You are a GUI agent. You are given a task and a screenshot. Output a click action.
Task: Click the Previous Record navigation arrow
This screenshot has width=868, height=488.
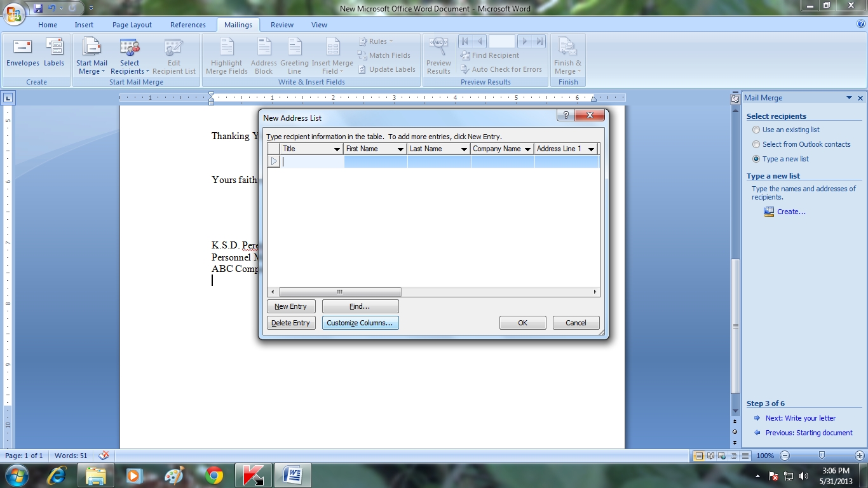pos(480,41)
